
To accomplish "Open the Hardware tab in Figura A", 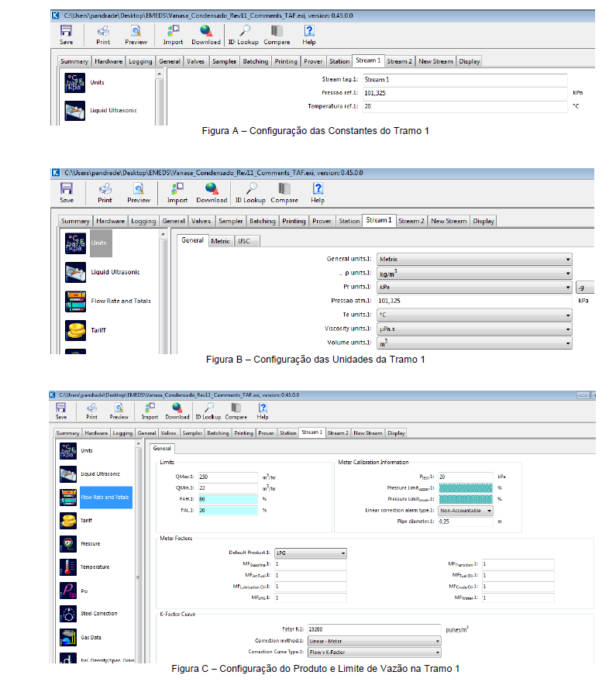I will (x=108, y=61).
